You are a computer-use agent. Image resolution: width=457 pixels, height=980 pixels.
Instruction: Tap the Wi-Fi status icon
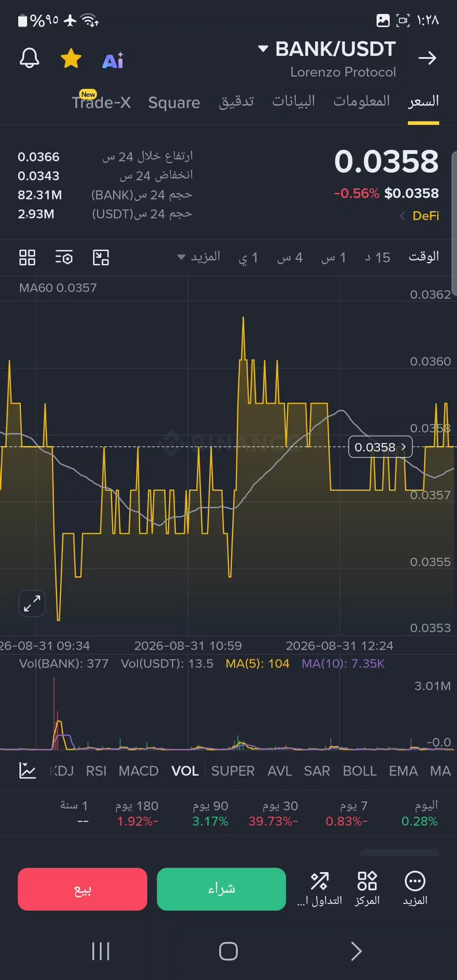(90, 20)
